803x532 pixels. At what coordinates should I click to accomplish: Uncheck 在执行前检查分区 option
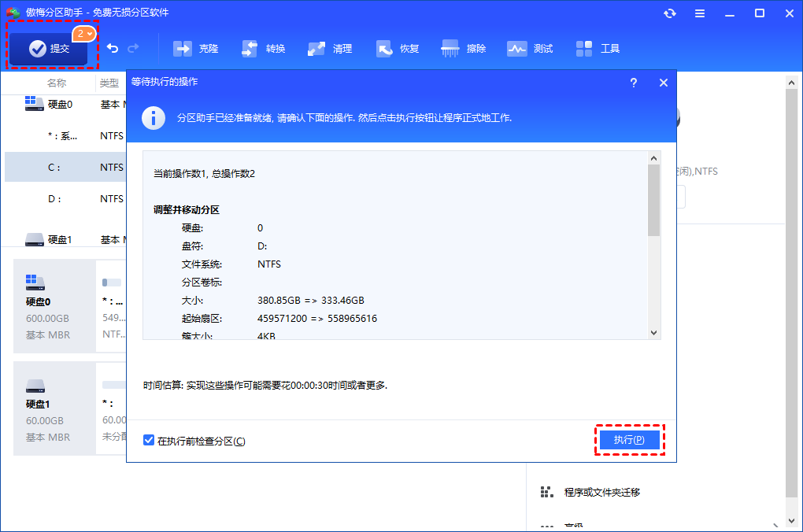(x=149, y=440)
